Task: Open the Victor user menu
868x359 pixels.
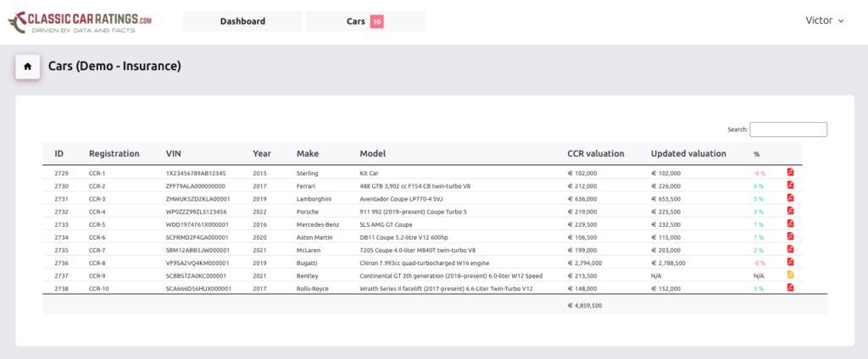Action: (825, 20)
